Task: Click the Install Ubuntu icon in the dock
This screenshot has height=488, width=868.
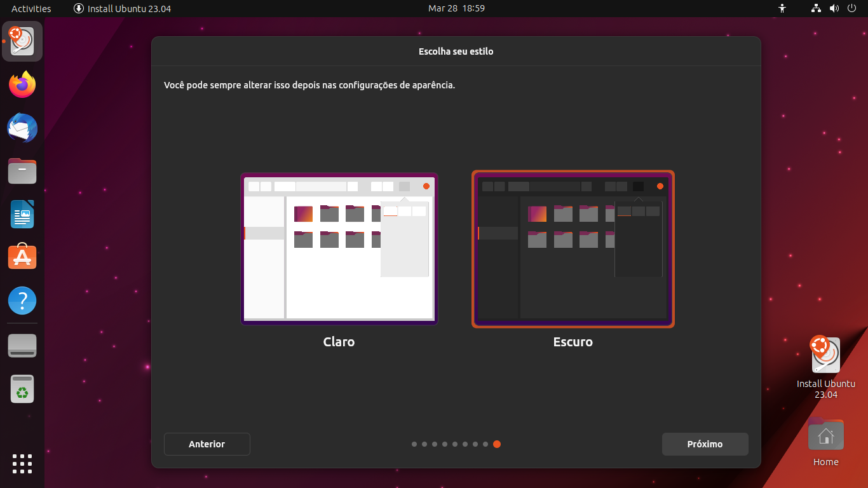Action: click(x=22, y=41)
